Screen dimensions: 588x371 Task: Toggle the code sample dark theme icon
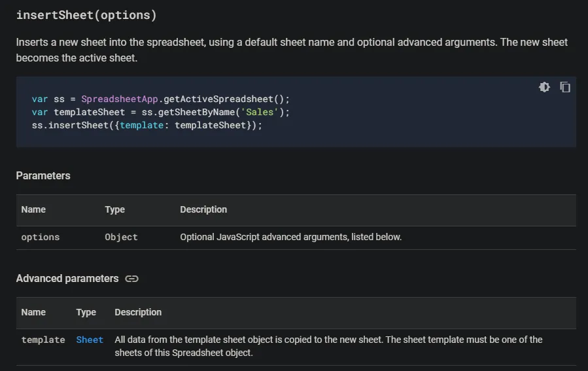pos(544,87)
